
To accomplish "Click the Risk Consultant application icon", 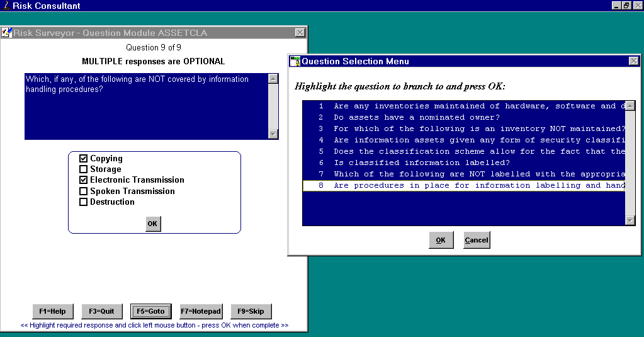I will 6,5.
